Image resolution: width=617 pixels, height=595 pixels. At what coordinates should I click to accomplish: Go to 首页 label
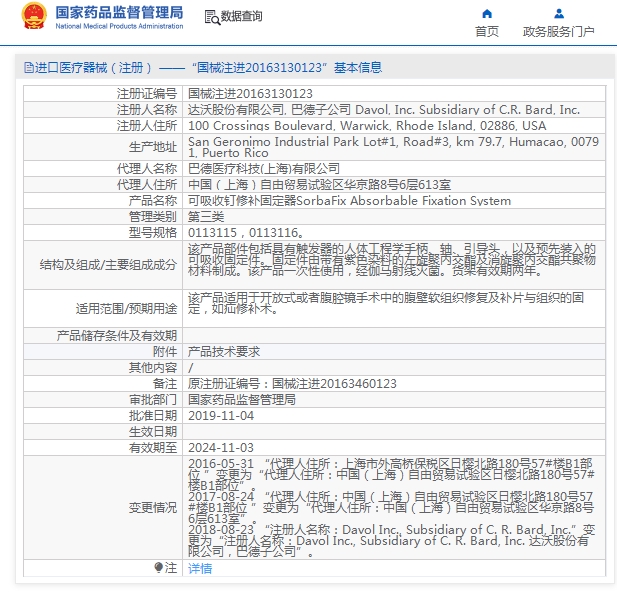click(x=487, y=31)
